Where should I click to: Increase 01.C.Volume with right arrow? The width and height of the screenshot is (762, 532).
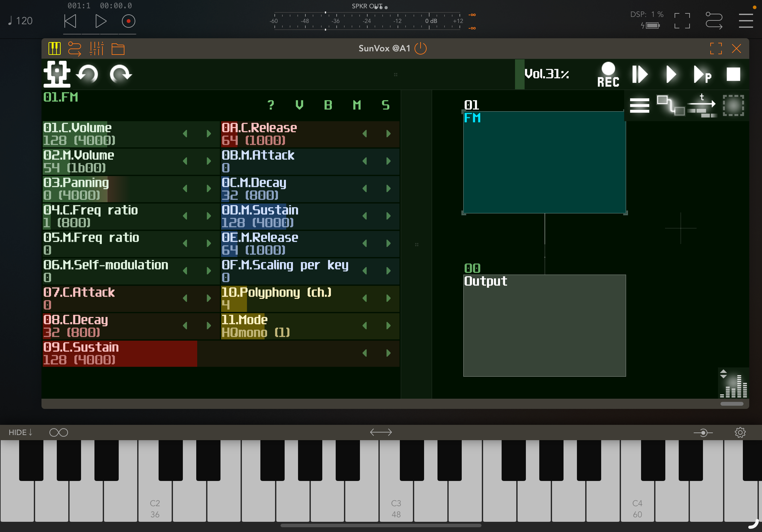coord(209,134)
